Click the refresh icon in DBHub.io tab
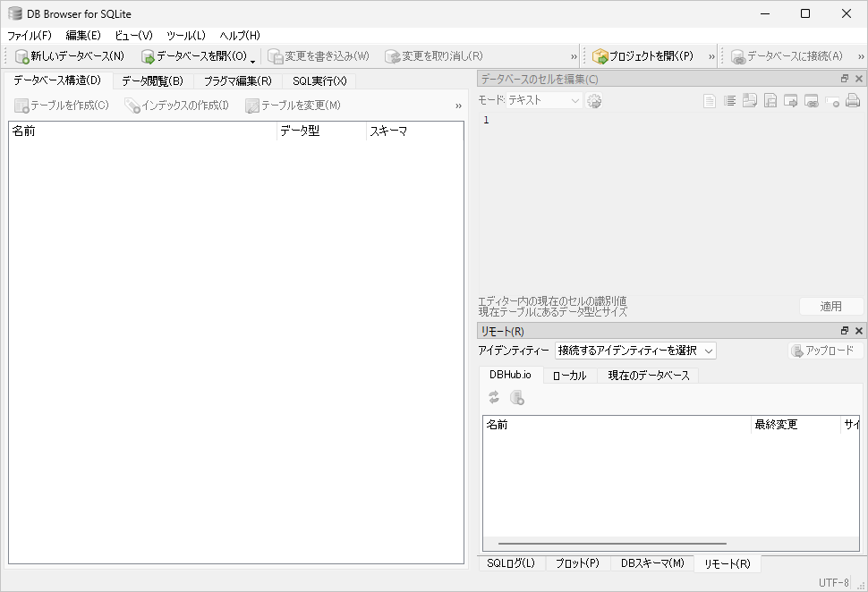The height and width of the screenshot is (592, 868). (x=494, y=398)
